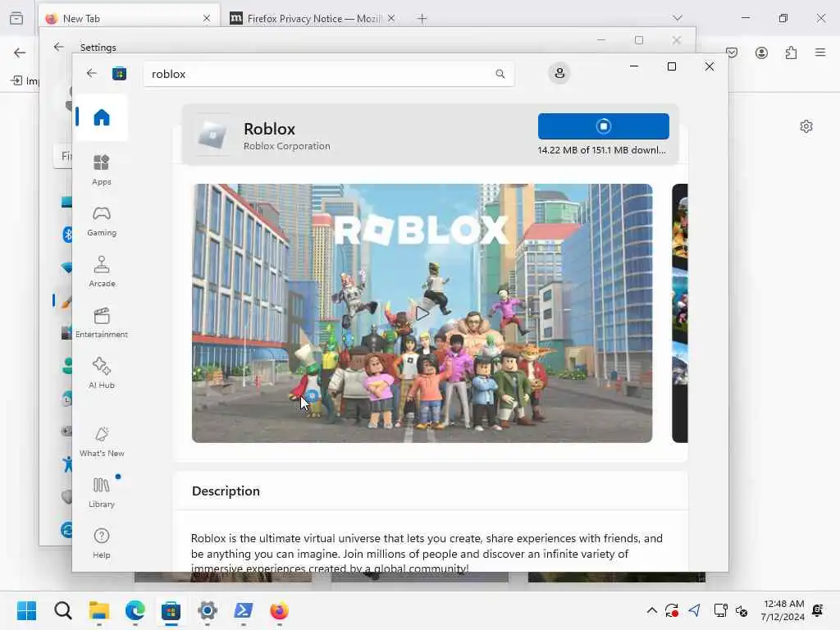Open Firefox new tab personalize gear
The image size is (840, 630).
(x=806, y=126)
